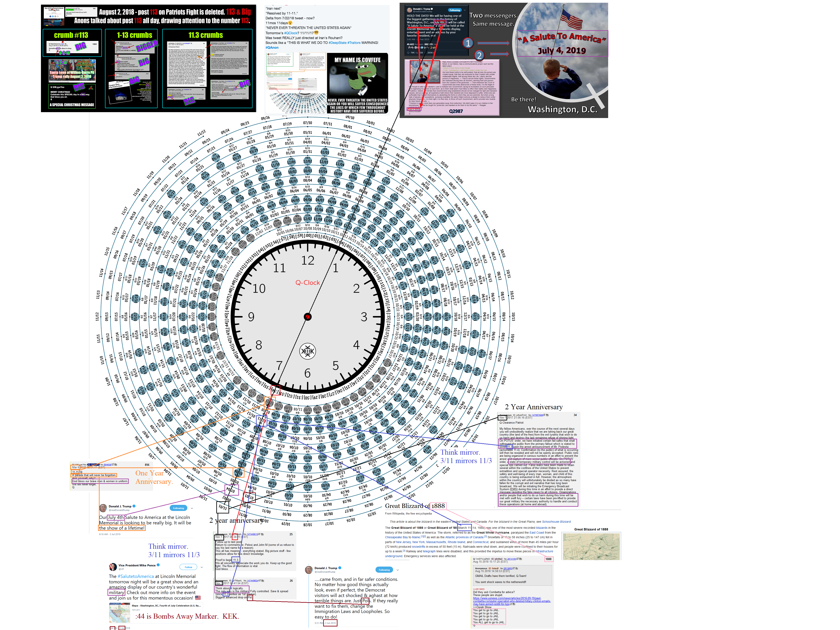Open the 'New Jersey' Wikipedia link

pyautogui.click(x=403, y=542)
